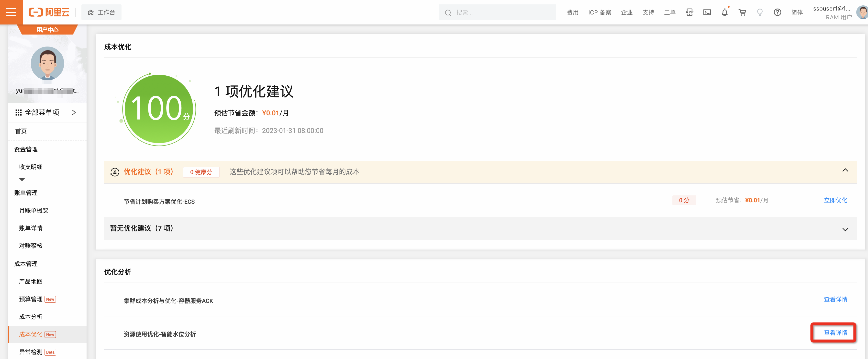
Task: Launch the Cloud Shell terminal icon
Action: (x=707, y=12)
